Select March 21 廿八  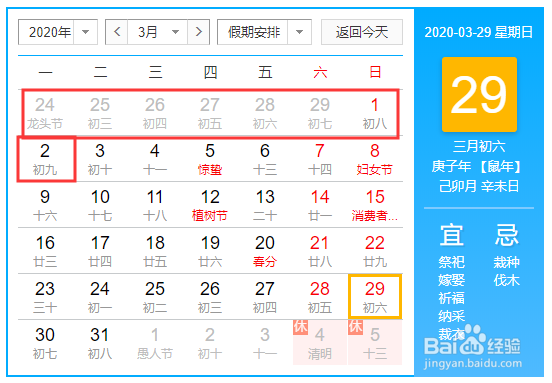[320, 251]
